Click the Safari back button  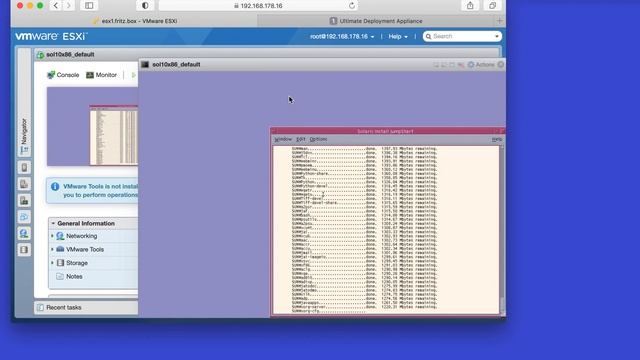(56, 6)
